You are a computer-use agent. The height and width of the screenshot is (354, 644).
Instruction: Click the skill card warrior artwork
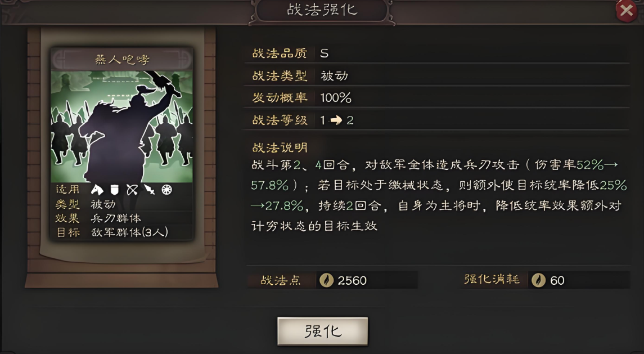122,126
